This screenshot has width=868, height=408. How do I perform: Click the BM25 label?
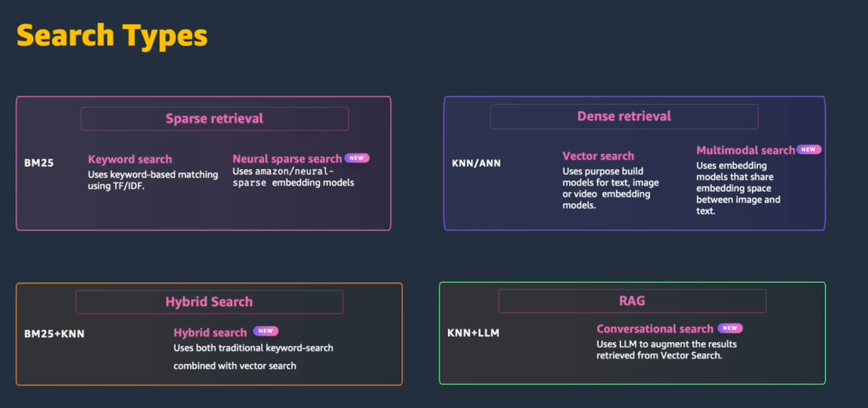(39, 163)
